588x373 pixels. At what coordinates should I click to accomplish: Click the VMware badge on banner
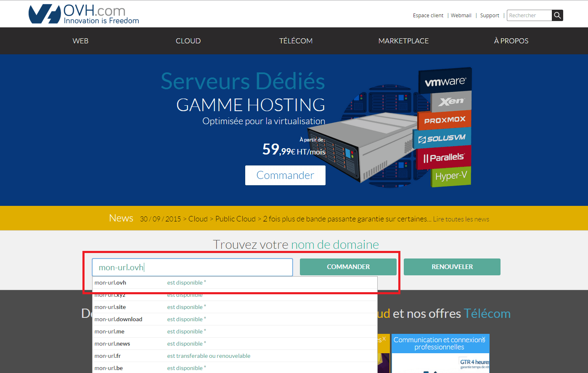pos(445,81)
